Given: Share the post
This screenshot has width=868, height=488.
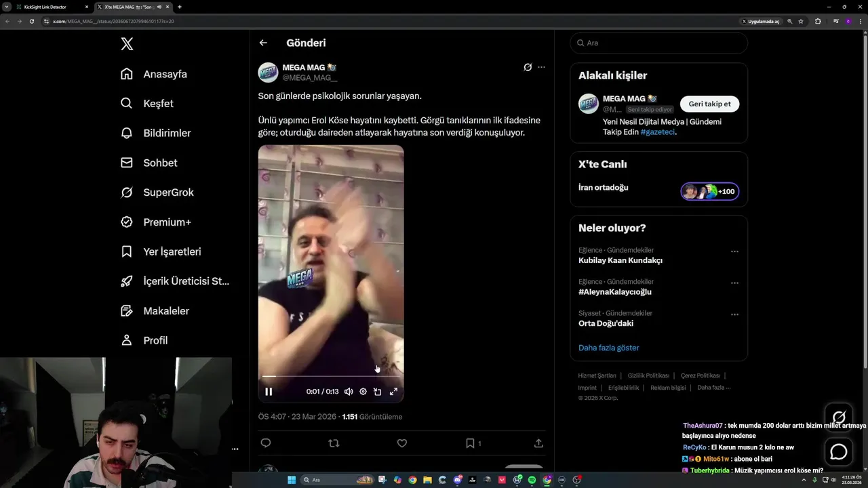Looking at the screenshot, I should [x=538, y=443].
